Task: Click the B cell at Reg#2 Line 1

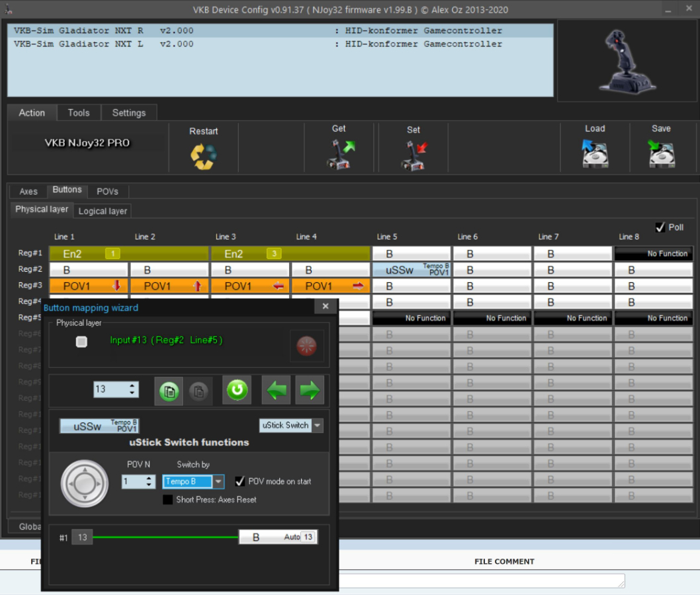Action: click(89, 270)
